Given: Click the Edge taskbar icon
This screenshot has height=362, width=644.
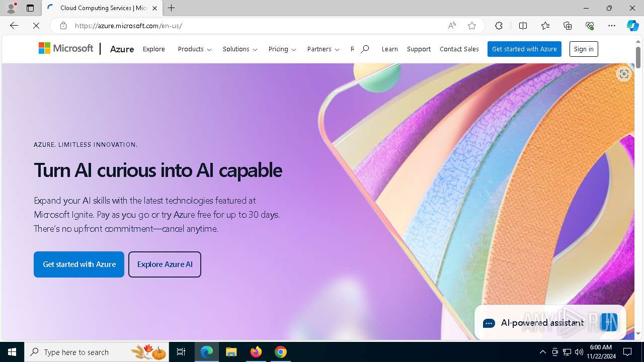Looking at the screenshot, I should (x=207, y=352).
